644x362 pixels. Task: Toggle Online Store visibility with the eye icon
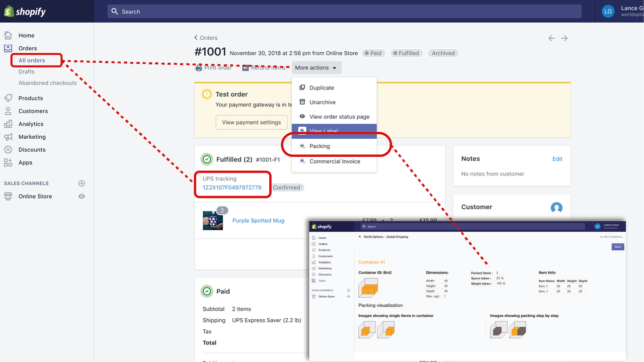(x=82, y=196)
